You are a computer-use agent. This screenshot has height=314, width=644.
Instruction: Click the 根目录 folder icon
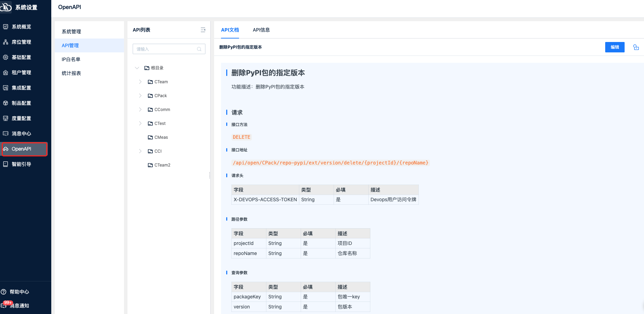147,68
